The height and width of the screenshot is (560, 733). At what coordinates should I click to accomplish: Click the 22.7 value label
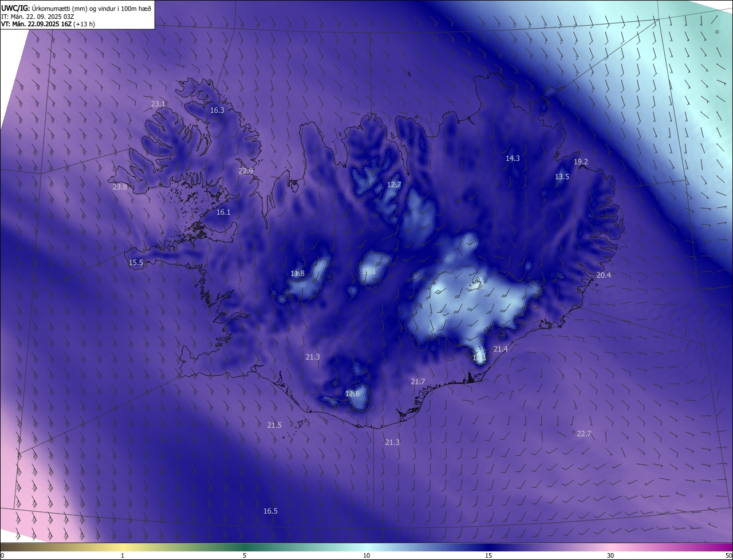coord(584,434)
